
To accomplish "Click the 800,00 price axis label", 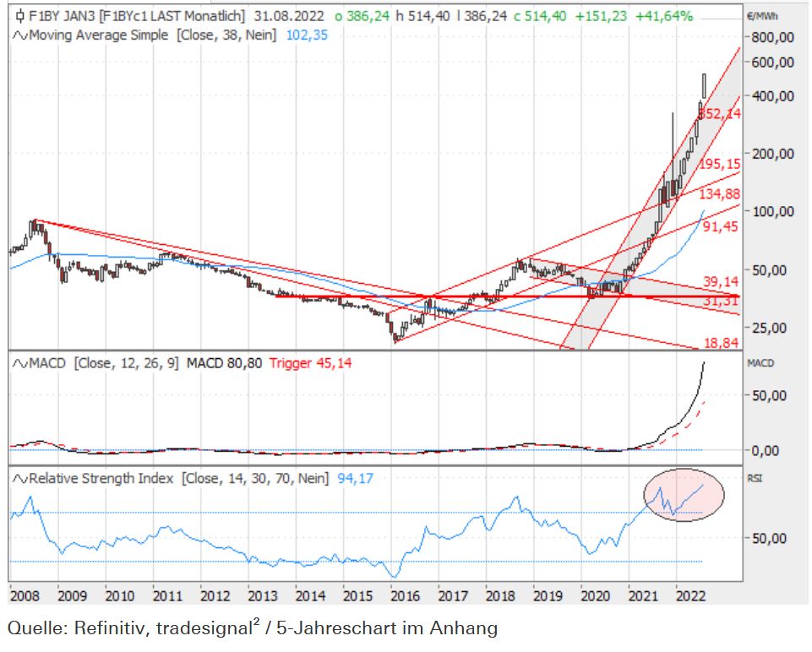I will (x=772, y=37).
